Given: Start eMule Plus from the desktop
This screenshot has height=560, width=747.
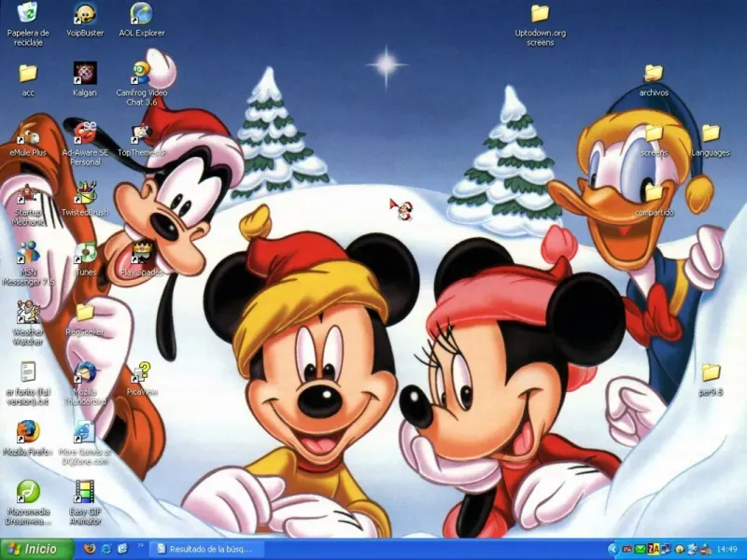Looking at the screenshot, I should click(x=28, y=140).
